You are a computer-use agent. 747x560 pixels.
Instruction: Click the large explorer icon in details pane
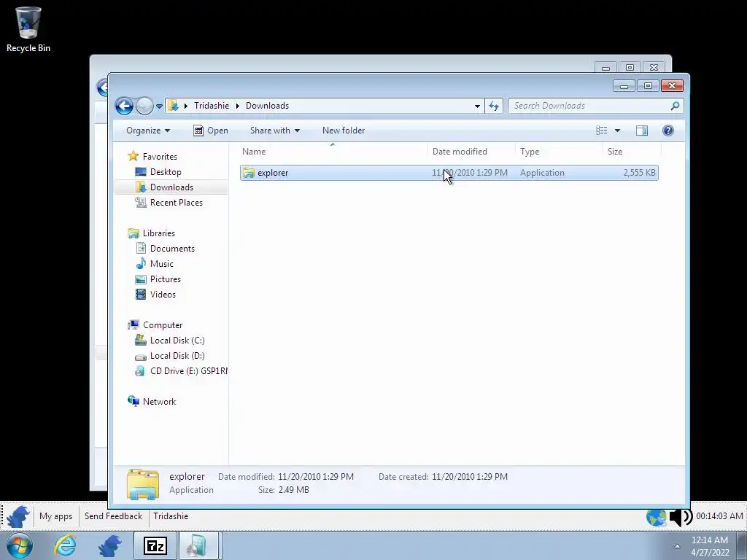[143, 484]
